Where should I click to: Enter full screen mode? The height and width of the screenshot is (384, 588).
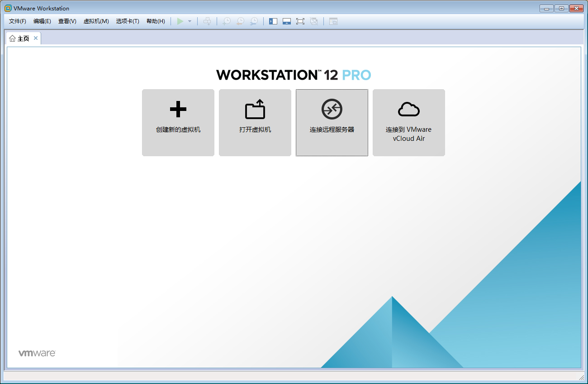coord(300,21)
